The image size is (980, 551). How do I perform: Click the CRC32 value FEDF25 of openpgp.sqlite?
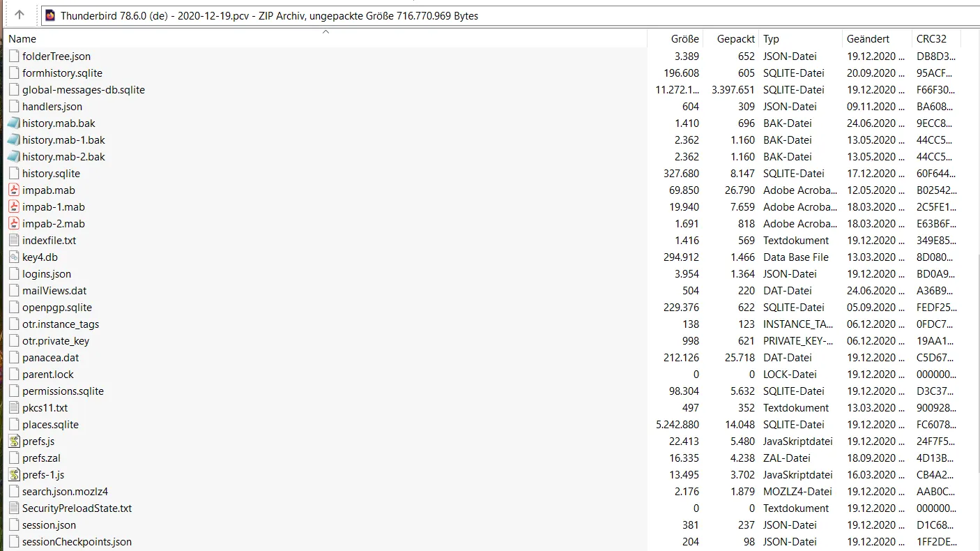coord(936,307)
